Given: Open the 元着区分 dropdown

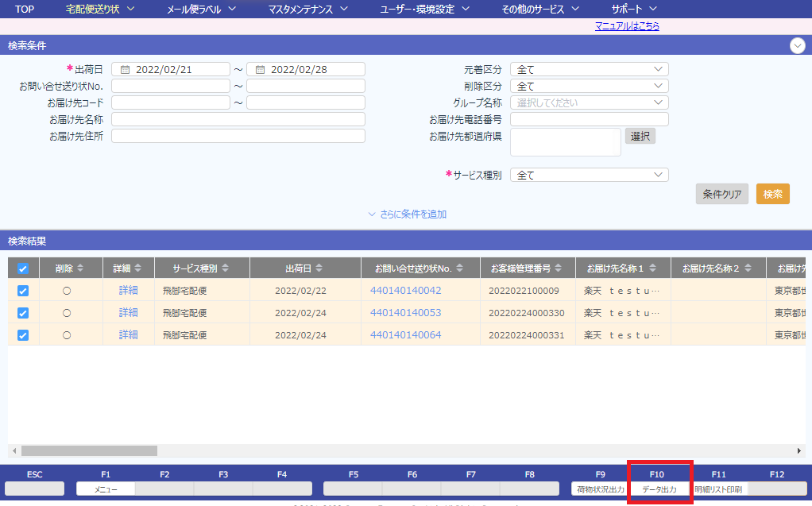Looking at the screenshot, I should (589, 69).
